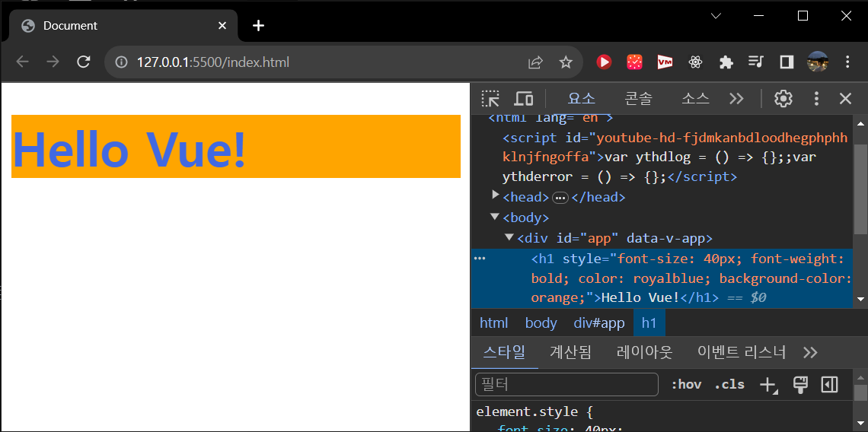The image size is (868, 432).
Task: Share this page icon
Action: point(535,62)
